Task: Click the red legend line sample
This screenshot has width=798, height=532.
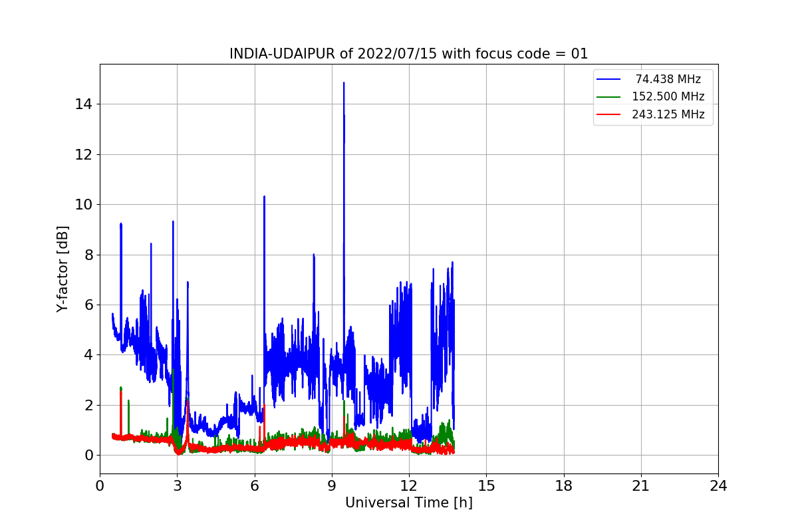Action: point(608,114)
